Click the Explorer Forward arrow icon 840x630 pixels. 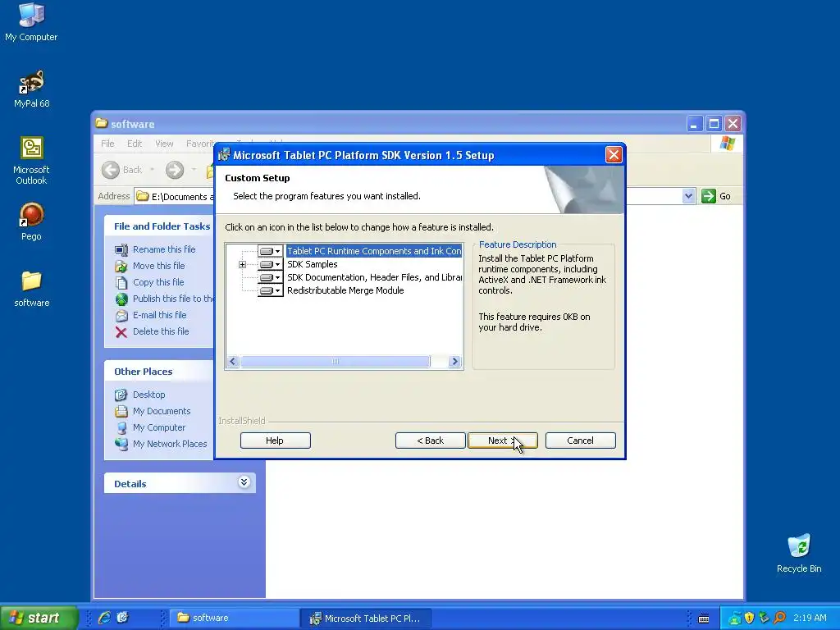[174, 170]
